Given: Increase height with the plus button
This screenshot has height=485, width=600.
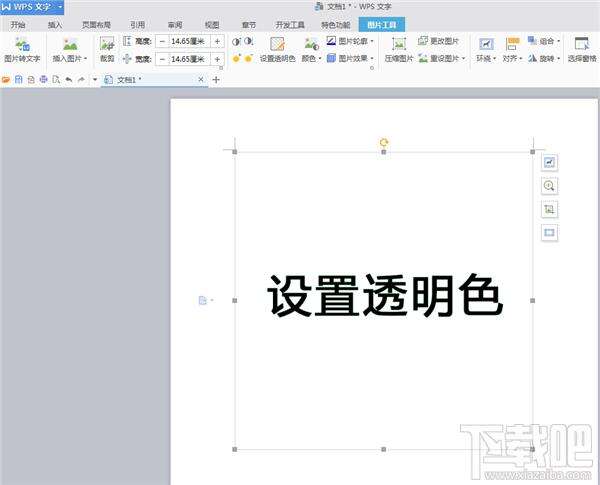Looking at the screenshot, I should pos(217,41).
